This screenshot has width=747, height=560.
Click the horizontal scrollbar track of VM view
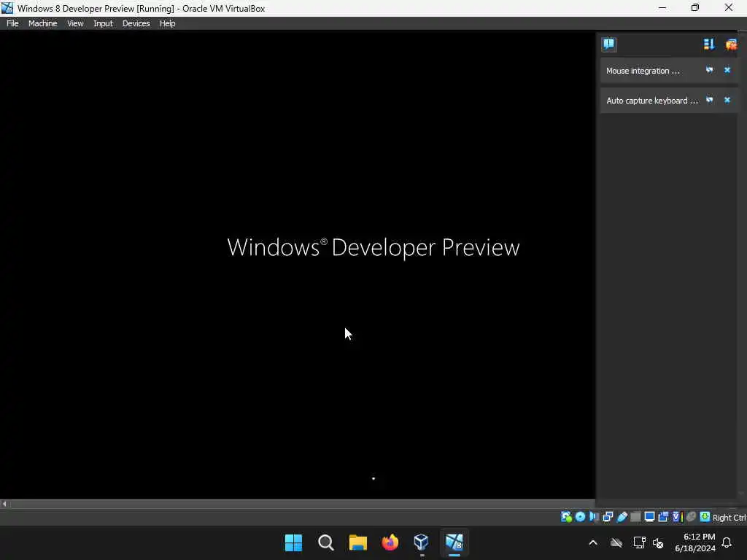302,504
